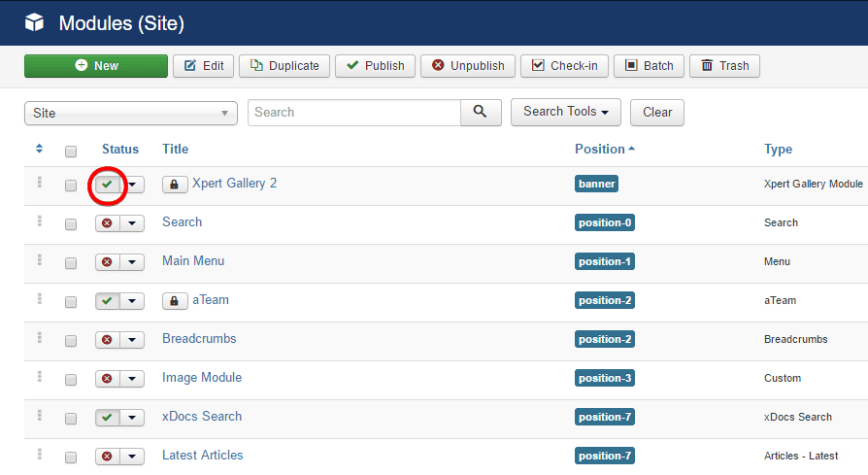
Task: Click the lock icon beside aTeam
Action: point(175,301)
